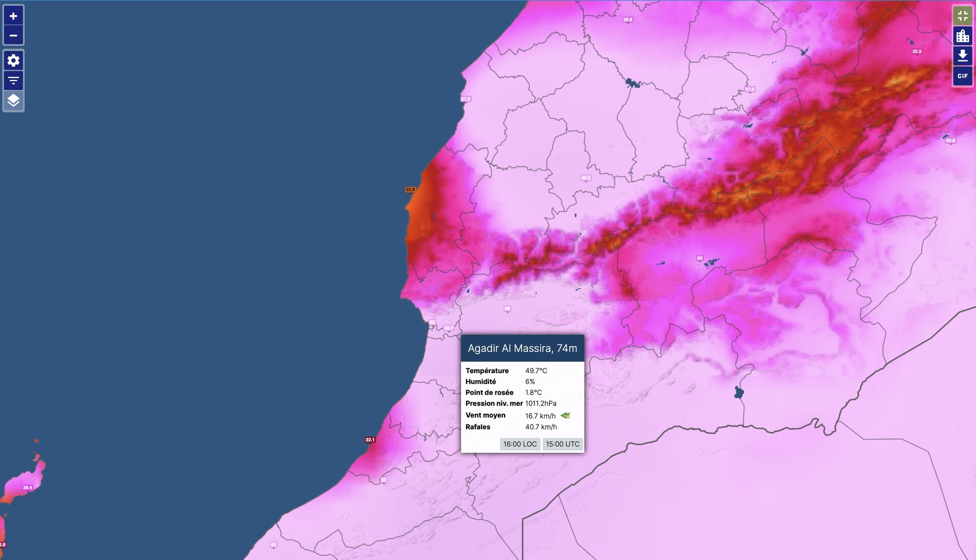Screen dimensions: 976x560
Task: Exit fullscreen map mode
Action: click(962, 16)
